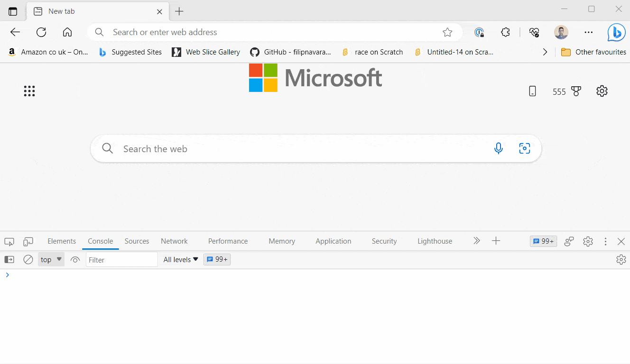This screenshot has width=630, height=364.
Task: Start voice search with microphone icon
Action: coord(499,149)
